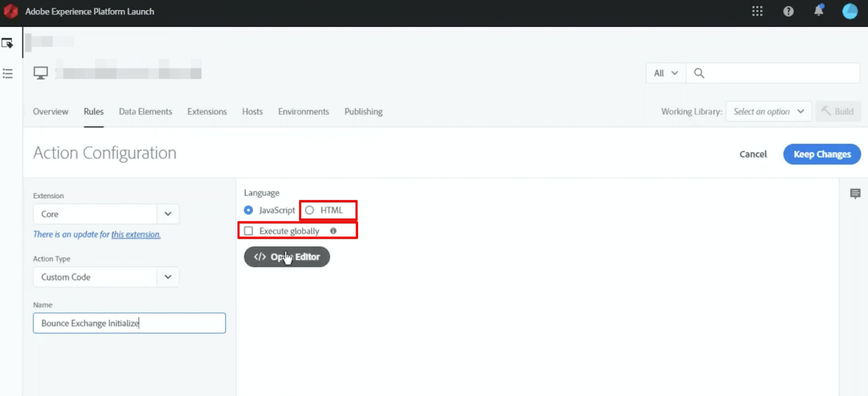Click the Language label
Screen dimensions: 868x396
(x=261, y=193)
